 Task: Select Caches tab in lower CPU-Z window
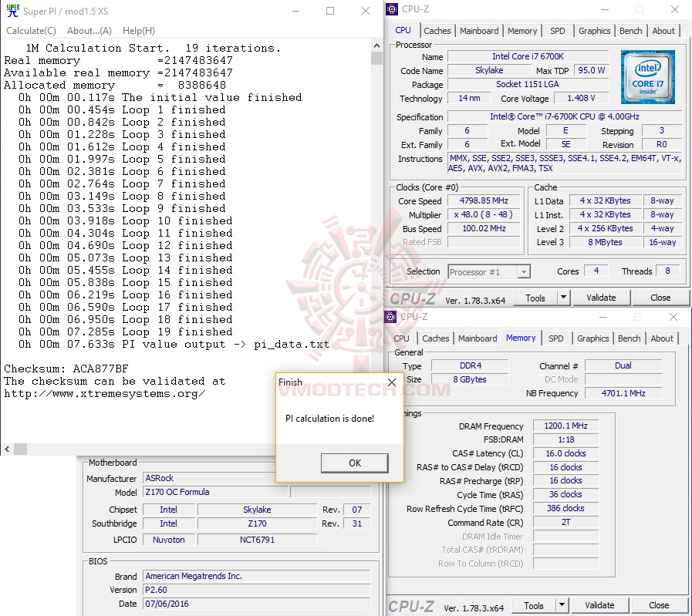[x=436, y=338]
